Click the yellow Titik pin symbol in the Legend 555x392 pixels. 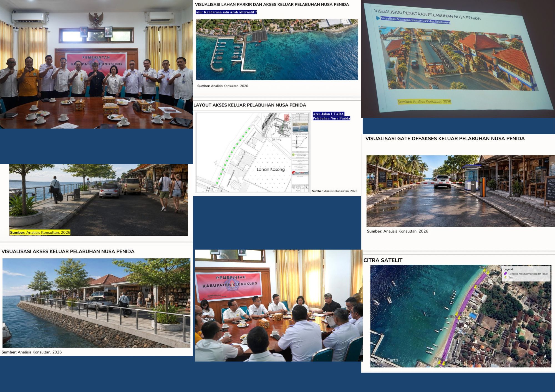coord(505,278)
